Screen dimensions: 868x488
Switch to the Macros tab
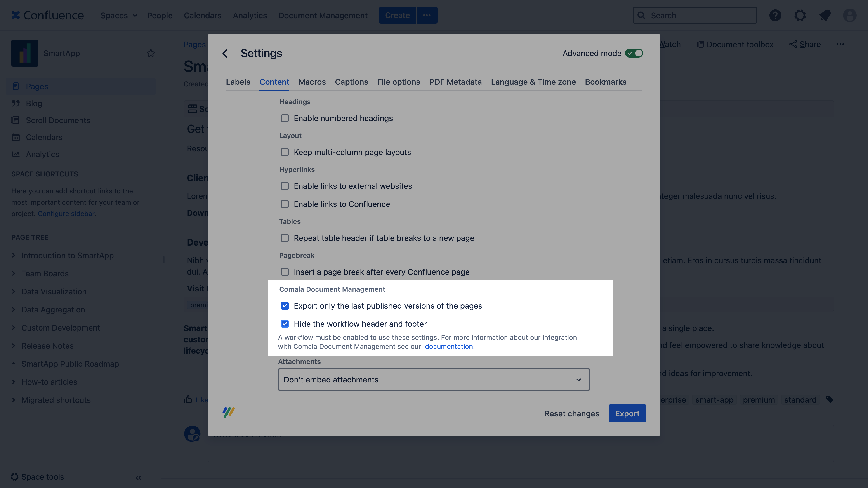(x=312, y=82)
